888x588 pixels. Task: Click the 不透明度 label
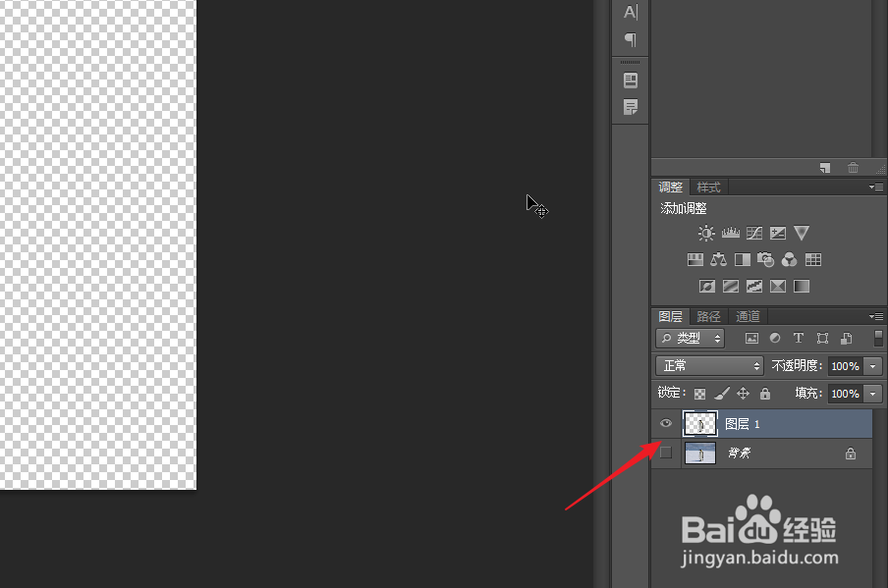797,366
